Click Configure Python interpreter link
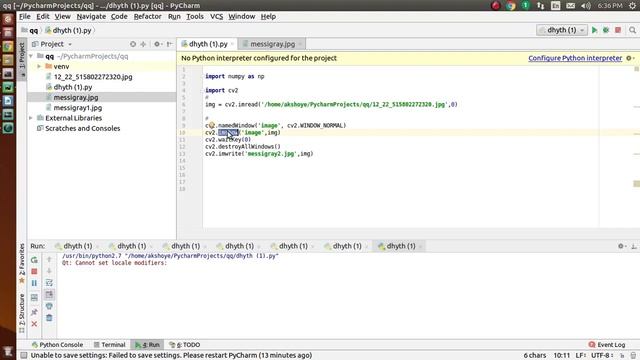This screenshot has height=360, width=640. pyautogui.click(x=575, y=58)
